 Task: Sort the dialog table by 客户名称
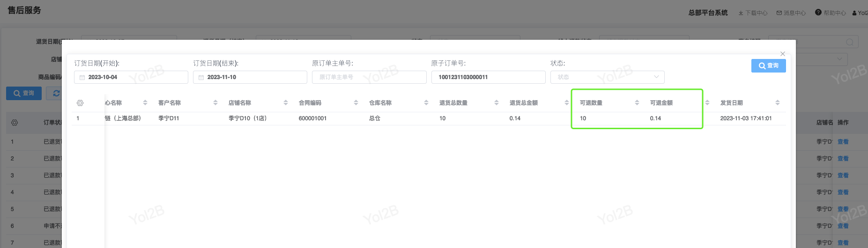(215, 103)
